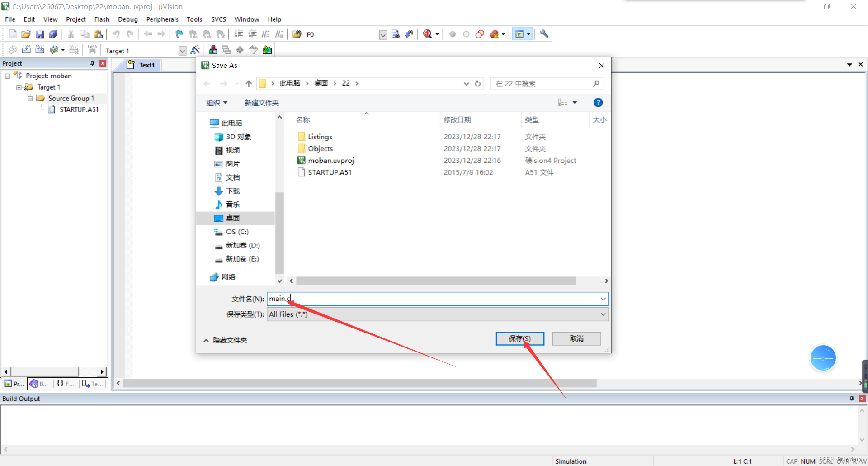The image size is (868, 466).
Task: Click the Download LOAD icon
Action: pos(92,50)
